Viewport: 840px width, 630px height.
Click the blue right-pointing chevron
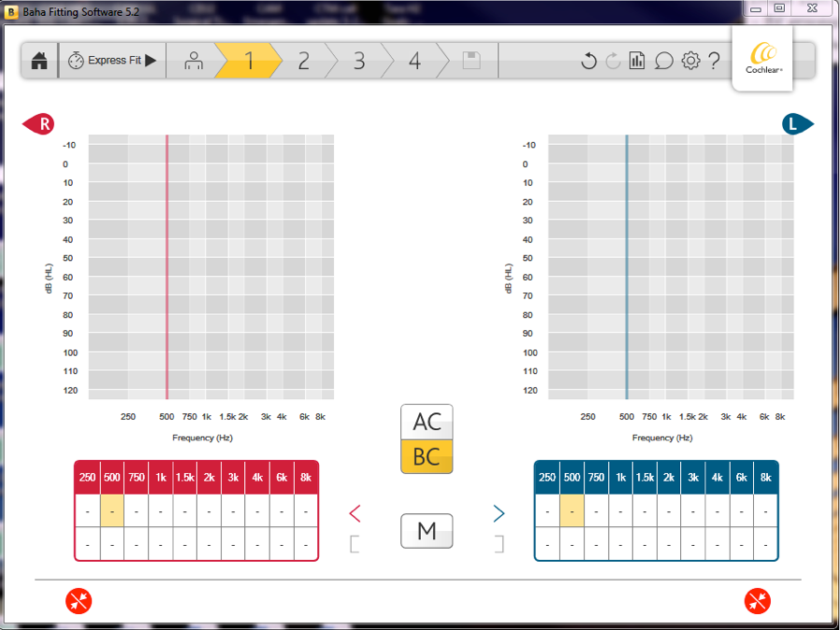tap(499, 514)
